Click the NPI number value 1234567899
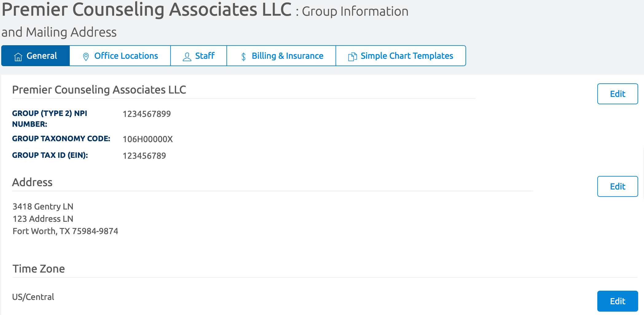Screen dimensions: 644x315 click(x=147, y=114)
